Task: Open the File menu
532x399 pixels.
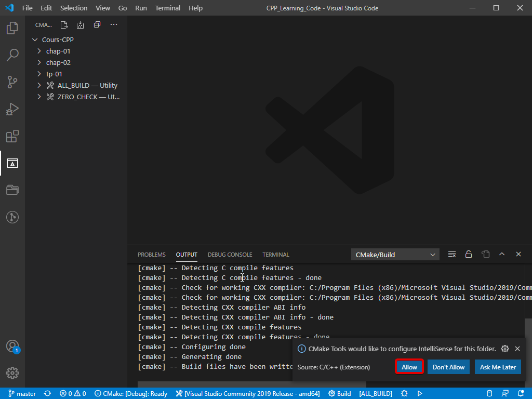Action: (x=28, y=8)
